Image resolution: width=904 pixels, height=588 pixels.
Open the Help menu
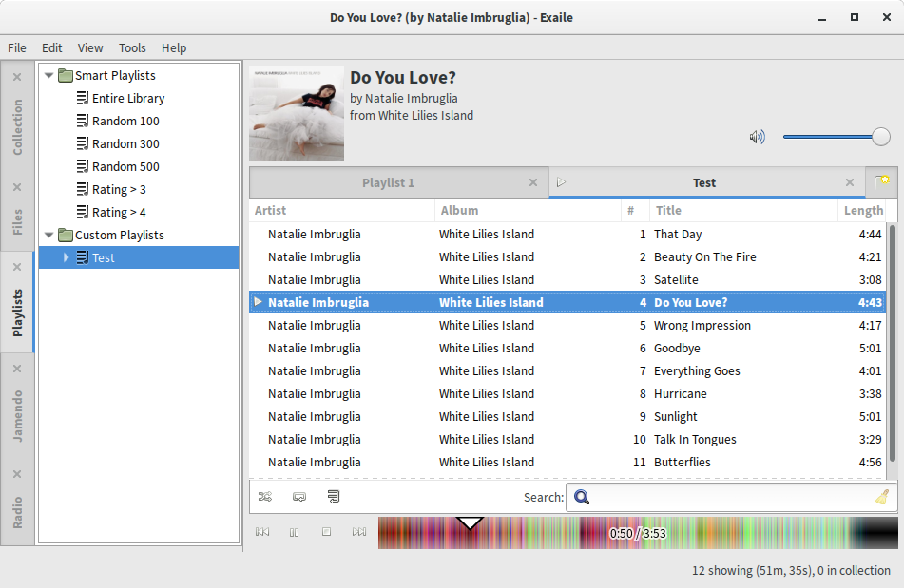(174, 47)
